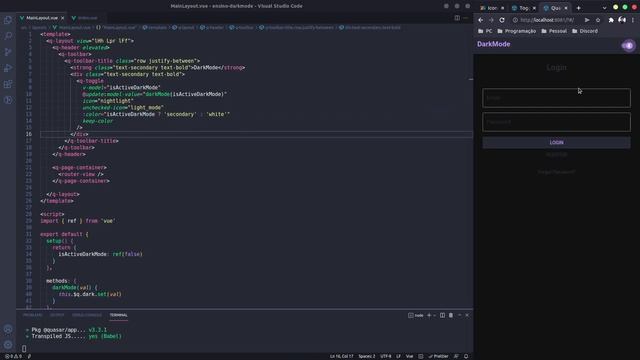Switch to the second Vue editor tab
Image resolution: width=640 pixels, height=360 pixels.
point(87,18)
